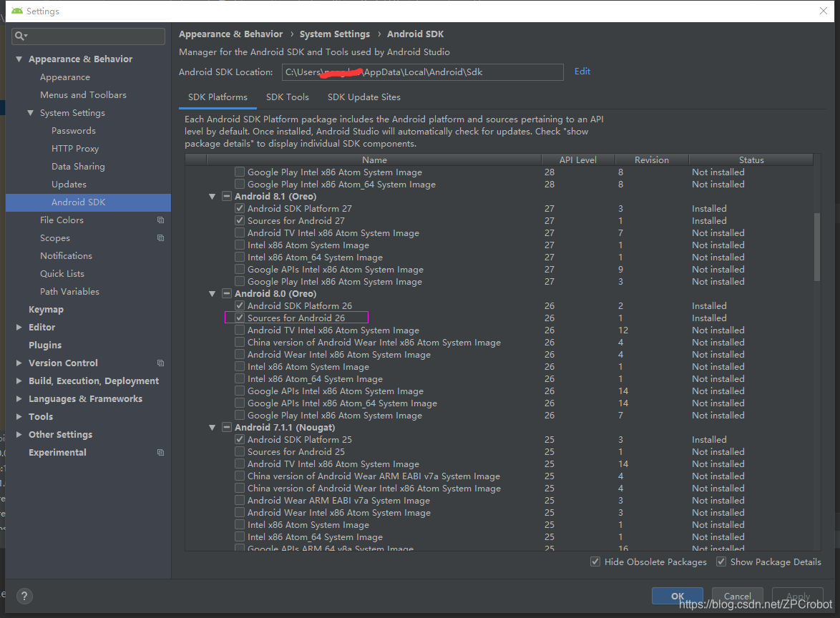Click the project-level icon beside File Colors

(160, 220)
